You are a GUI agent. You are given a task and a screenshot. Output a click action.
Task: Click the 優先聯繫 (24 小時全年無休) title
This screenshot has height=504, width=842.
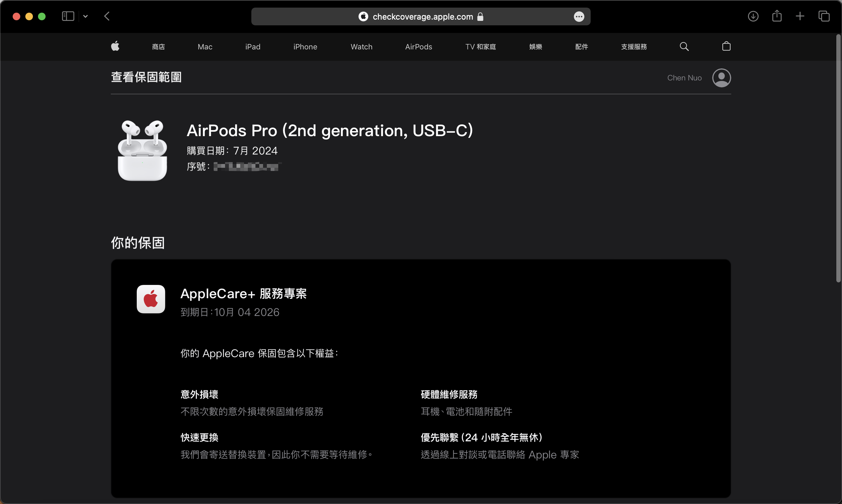coord(481,438)
